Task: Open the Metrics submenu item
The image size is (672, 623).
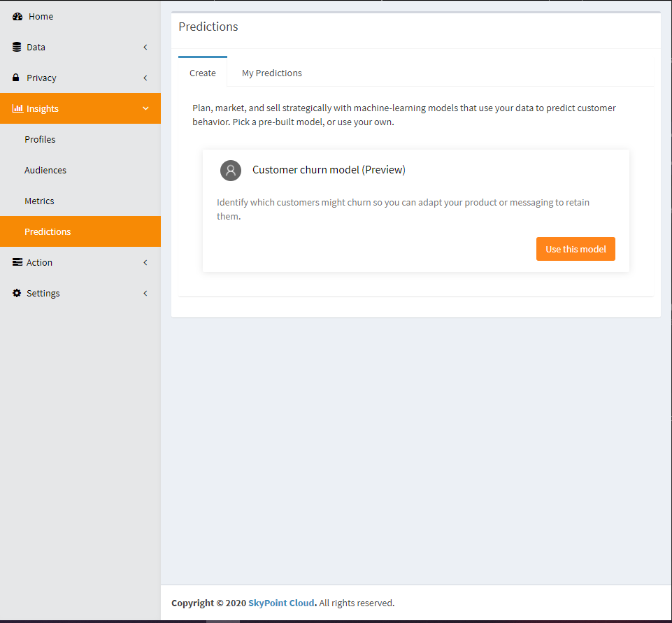Action: coord(39,201)
